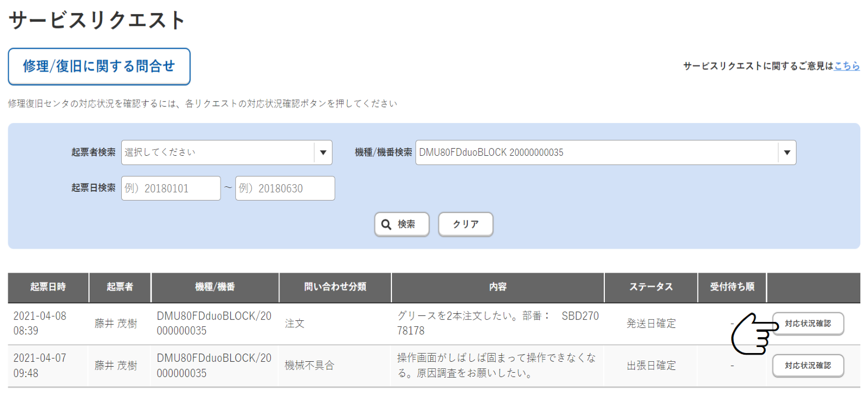Click the 検索 button label
Image resolution: width=868 pixels, height=394 pixels.
click(x=406, y=225)
